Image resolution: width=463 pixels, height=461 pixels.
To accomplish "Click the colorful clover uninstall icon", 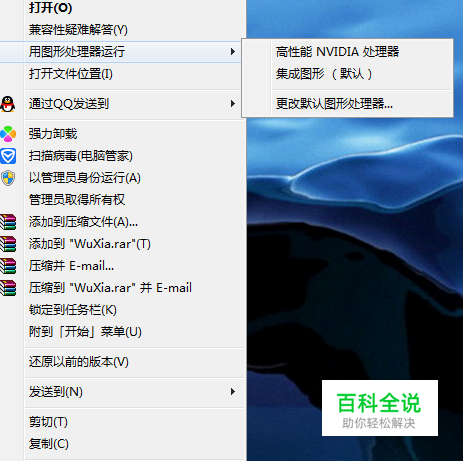I will [x=8, y=134].
